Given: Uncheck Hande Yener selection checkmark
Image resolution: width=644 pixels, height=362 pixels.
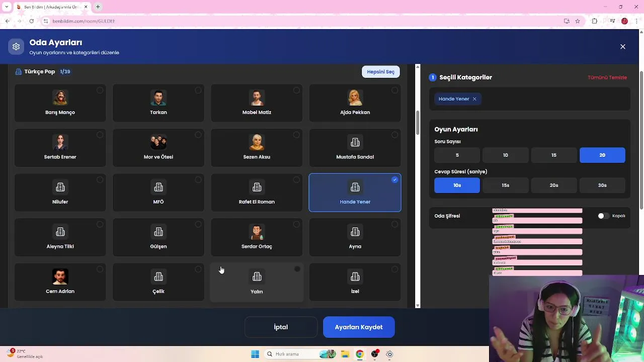Looking at the screenshot, I should point(395,179).
